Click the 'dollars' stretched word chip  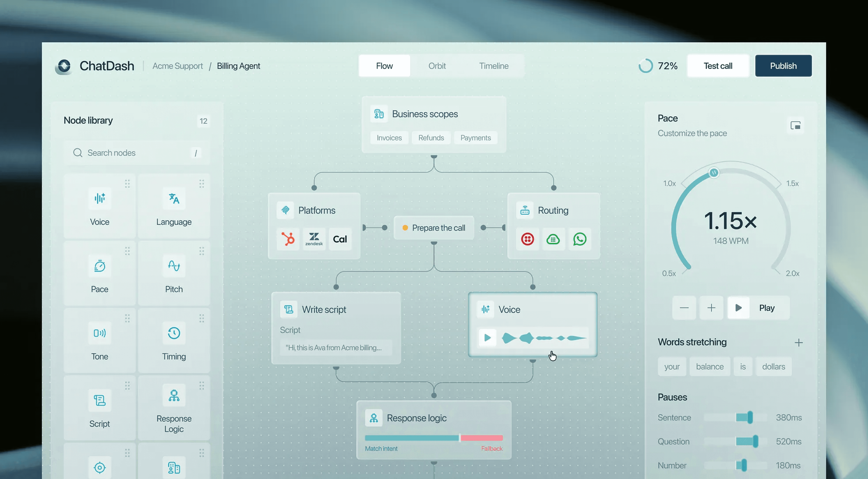[773, 366]
